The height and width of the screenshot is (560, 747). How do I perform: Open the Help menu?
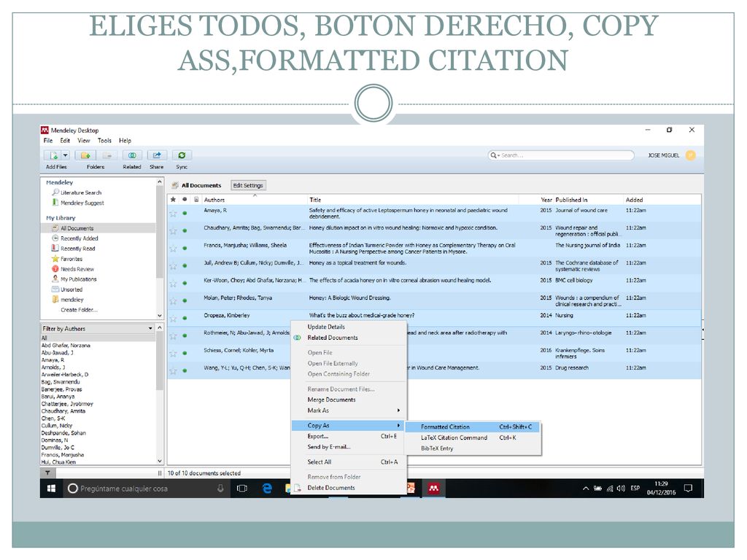(125, 141)
